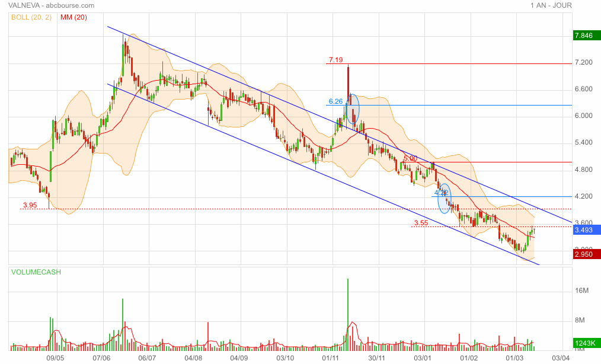Click the 4.200 price axis value
Image resolution: width=601 pixels, height=364 pixels.
coord(583,196)
